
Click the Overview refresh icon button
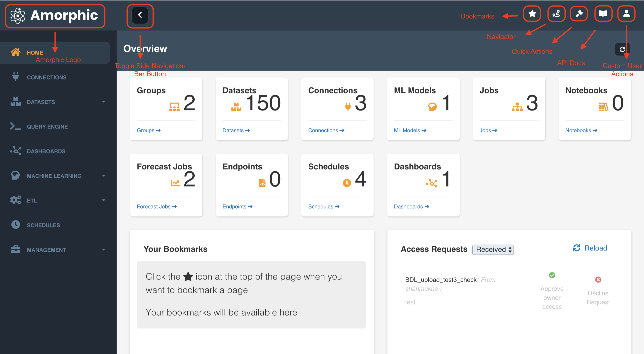(x=622, y=49)
